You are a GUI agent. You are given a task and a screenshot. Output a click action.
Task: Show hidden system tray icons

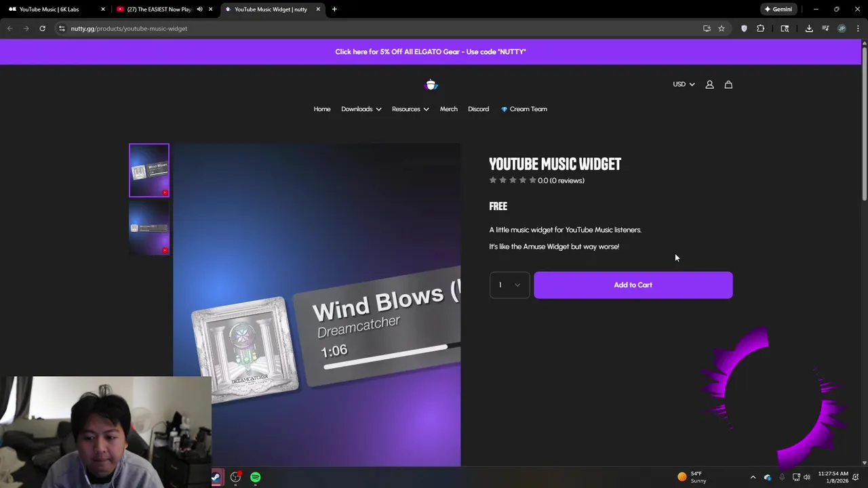[753, 477]
